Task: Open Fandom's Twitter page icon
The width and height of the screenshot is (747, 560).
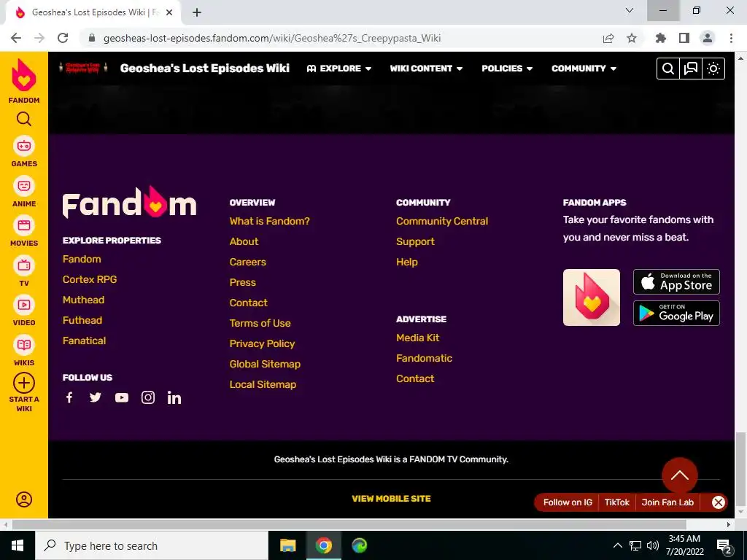Action: [96, 397]
